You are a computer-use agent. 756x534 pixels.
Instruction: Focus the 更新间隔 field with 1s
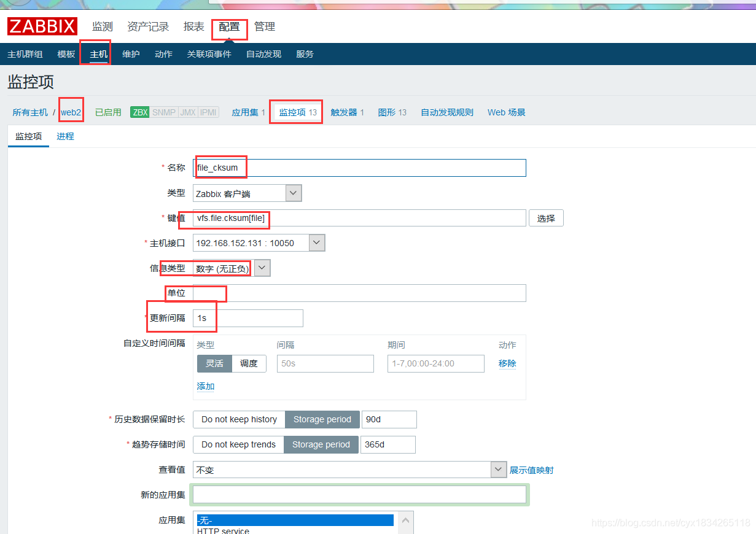click(248, 318)
